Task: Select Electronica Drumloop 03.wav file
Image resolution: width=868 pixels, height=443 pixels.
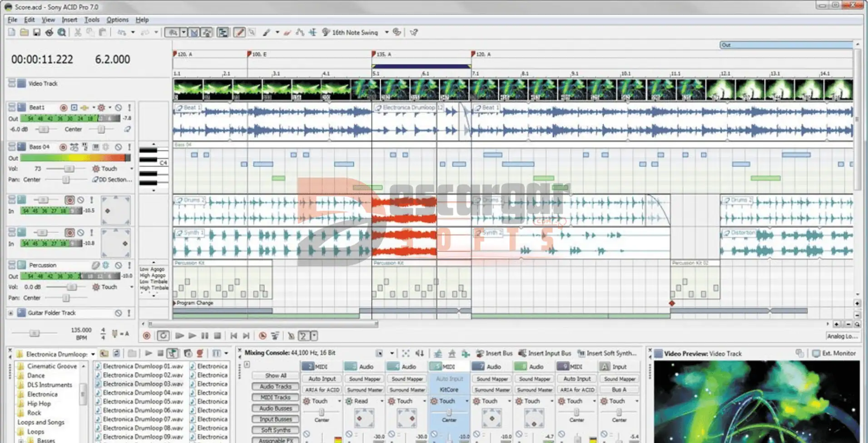Action: [x=139, y=384]
